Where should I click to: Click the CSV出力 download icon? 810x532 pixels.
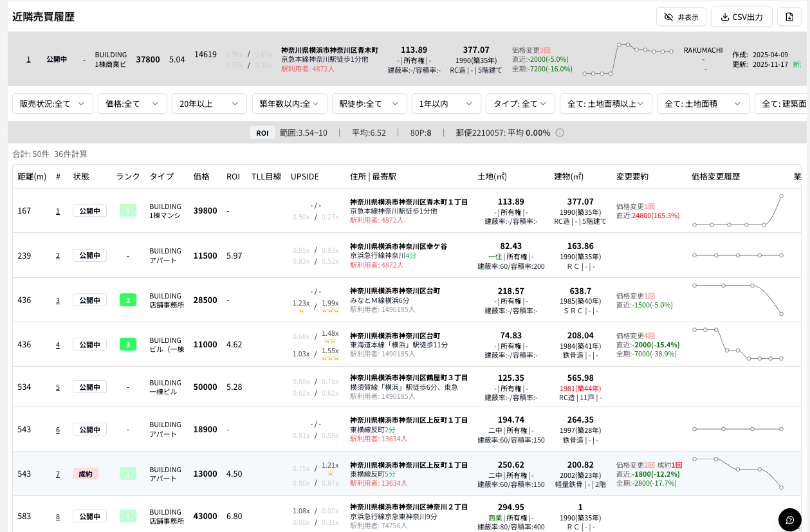click(724, 17)
